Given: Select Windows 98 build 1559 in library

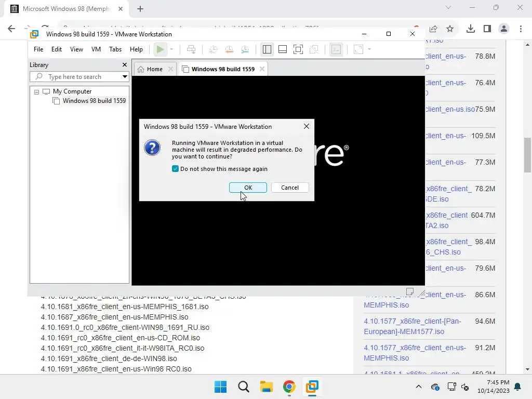Looking at the screenshot, I should (x=94, y=101).
